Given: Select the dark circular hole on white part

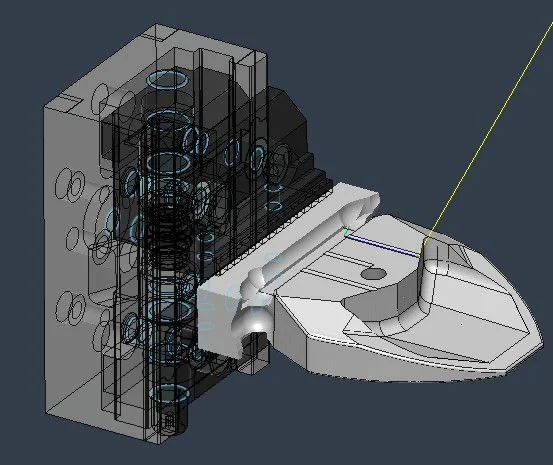Looking at the screenshot, I should pyautogui.click(x=374, y=273).
